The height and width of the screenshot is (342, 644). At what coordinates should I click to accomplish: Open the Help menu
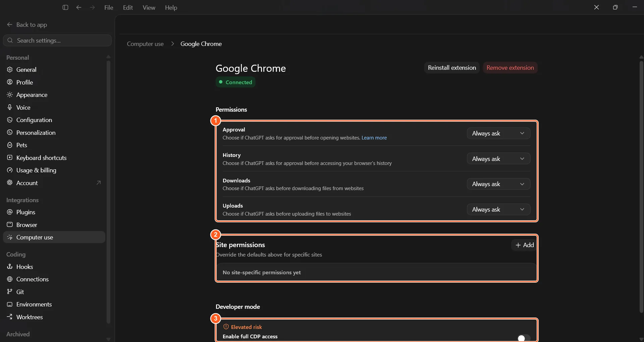[x=171, y=7]
